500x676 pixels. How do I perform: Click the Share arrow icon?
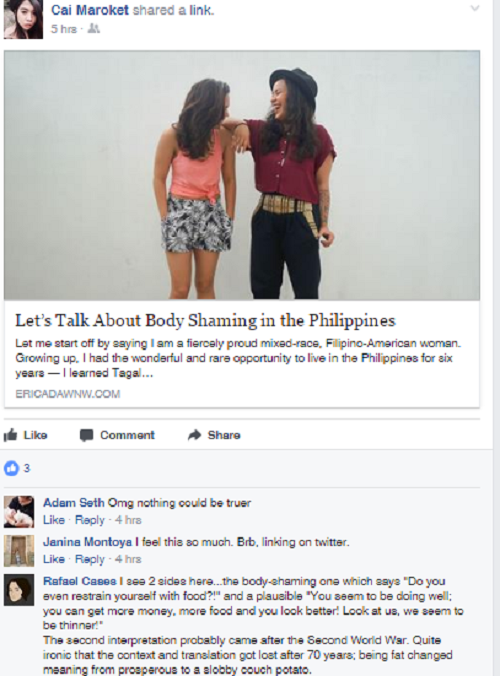[x=195, y=435]
